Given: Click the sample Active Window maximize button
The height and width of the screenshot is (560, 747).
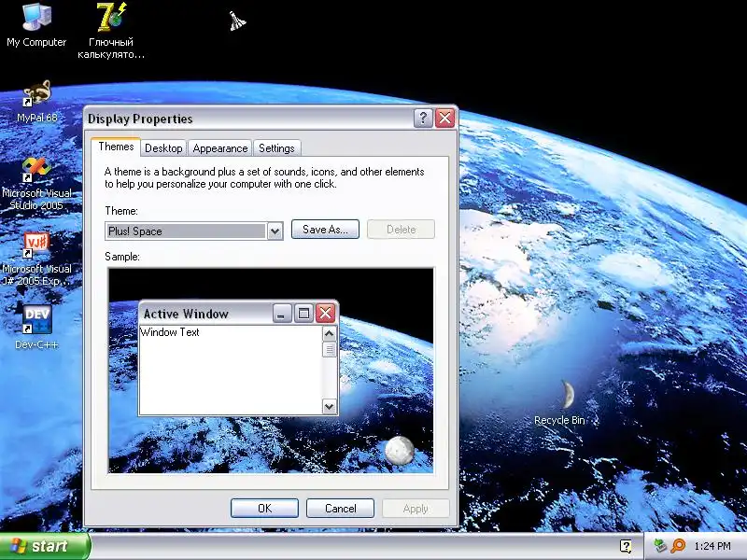Looking at the screenshot, I should [x=303, y=314].
